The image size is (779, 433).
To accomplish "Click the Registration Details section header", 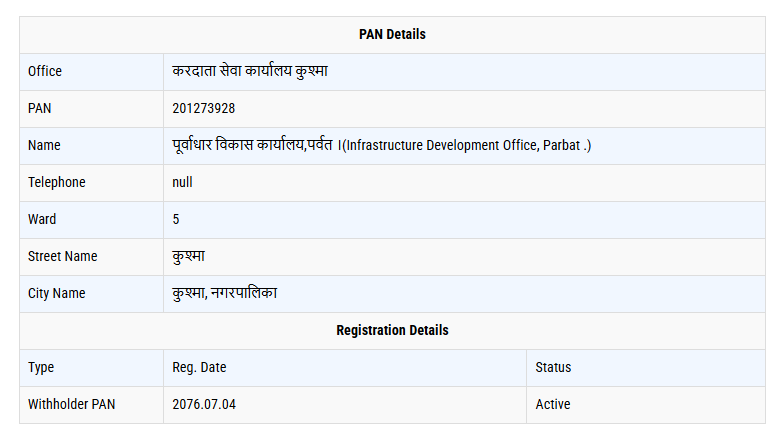I will [392, 330].
